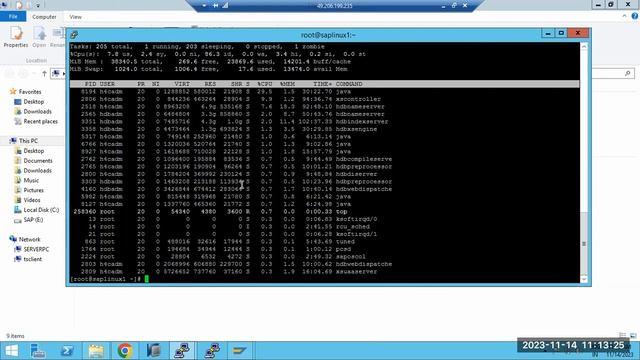Open the remote desktop bar dropdown arrow

pos(204,6)
